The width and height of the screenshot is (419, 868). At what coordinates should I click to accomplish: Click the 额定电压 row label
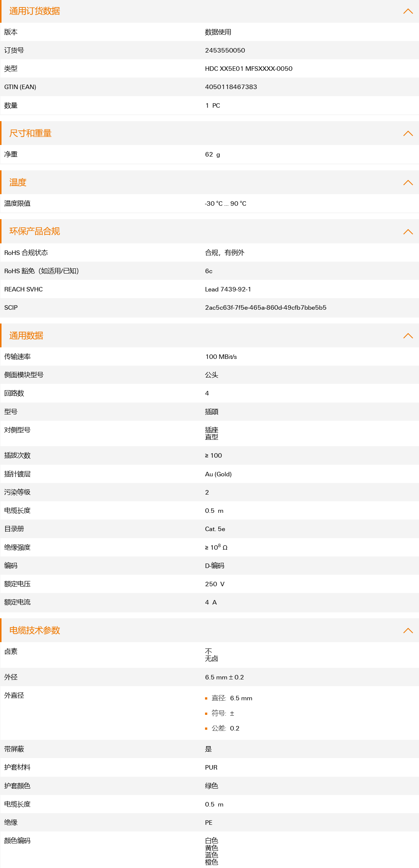click(17, 584)
